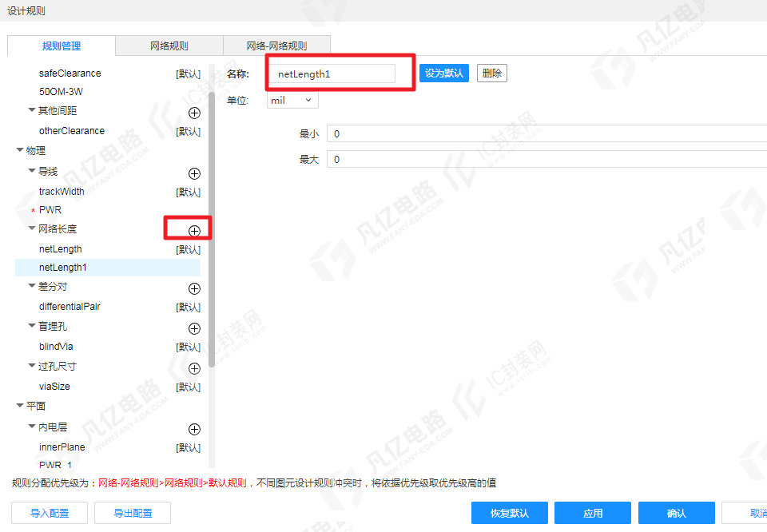The image size is (767, 532).
Task: Select the differentialPair rule
Action: pos(70,307)
